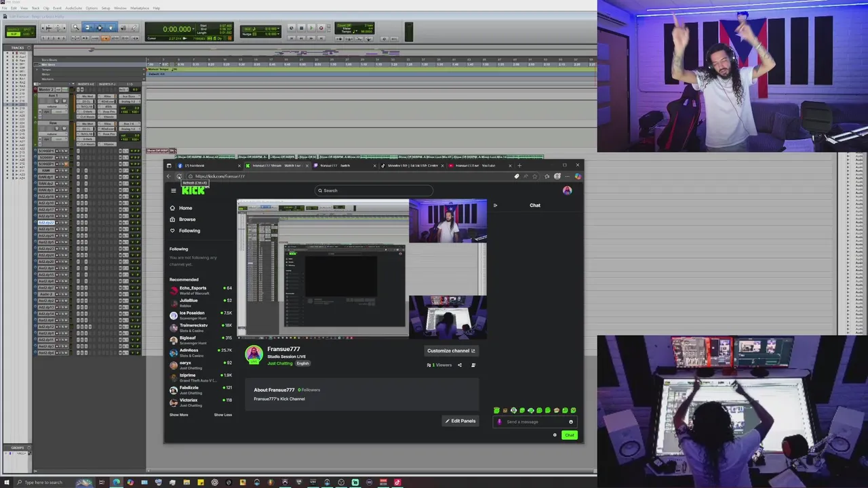Screen dimensions: 868x488
Task: Open the AdinRoss recommended channel
Action: coord(200,352)
